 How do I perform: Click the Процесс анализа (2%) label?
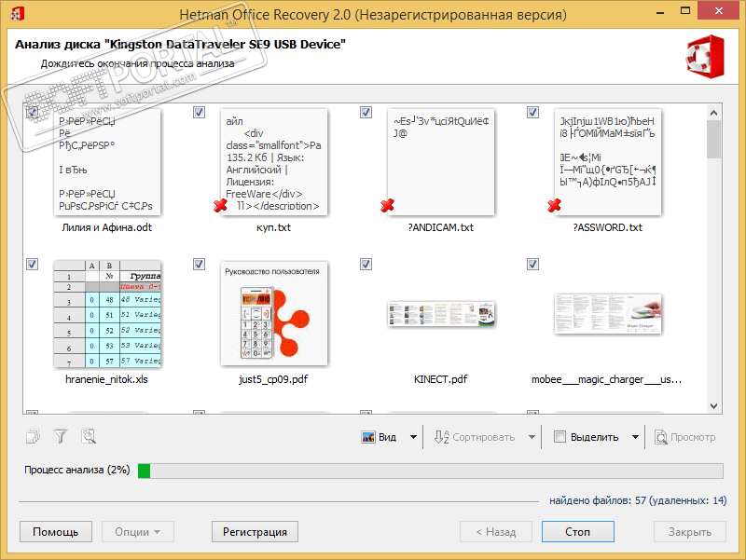tap(77, 471)
